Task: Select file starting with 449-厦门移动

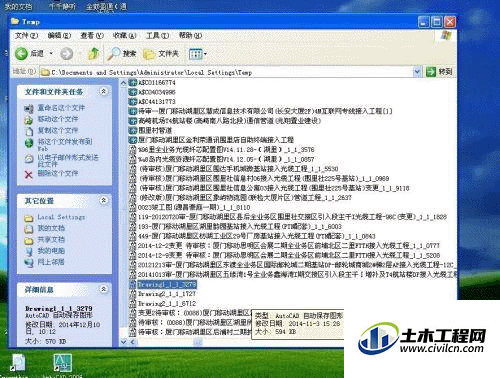Action: (x=257, y=236)
